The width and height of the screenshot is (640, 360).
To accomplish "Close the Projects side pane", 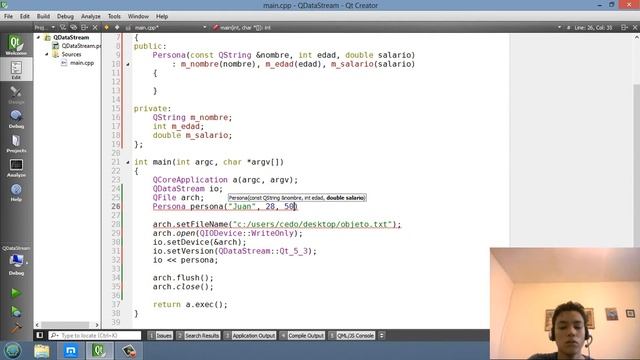I will coord(95,27).
